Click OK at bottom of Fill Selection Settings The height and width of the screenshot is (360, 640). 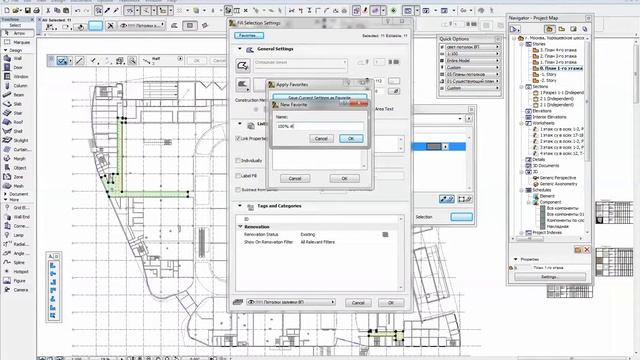tap(391, 302)
